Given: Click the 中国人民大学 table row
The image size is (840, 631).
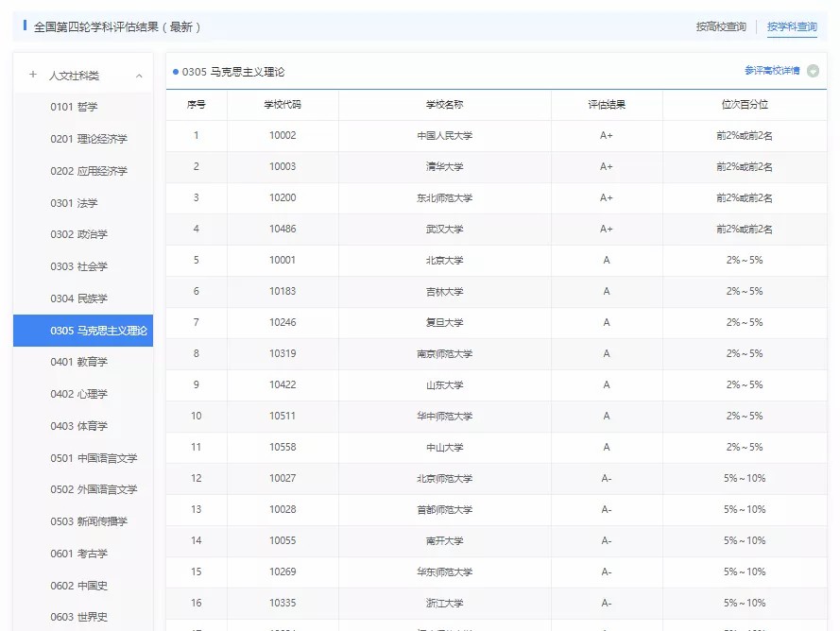Looking at the screenshot, I should tap(444, 135).
